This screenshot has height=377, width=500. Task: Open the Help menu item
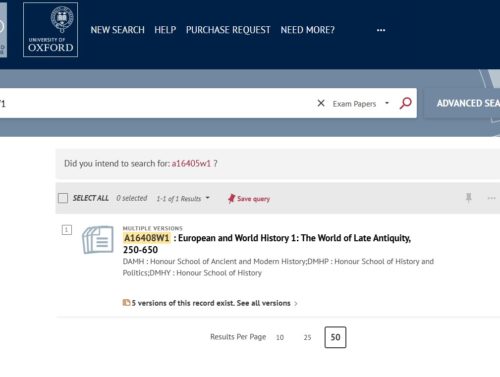click(165, 30)
